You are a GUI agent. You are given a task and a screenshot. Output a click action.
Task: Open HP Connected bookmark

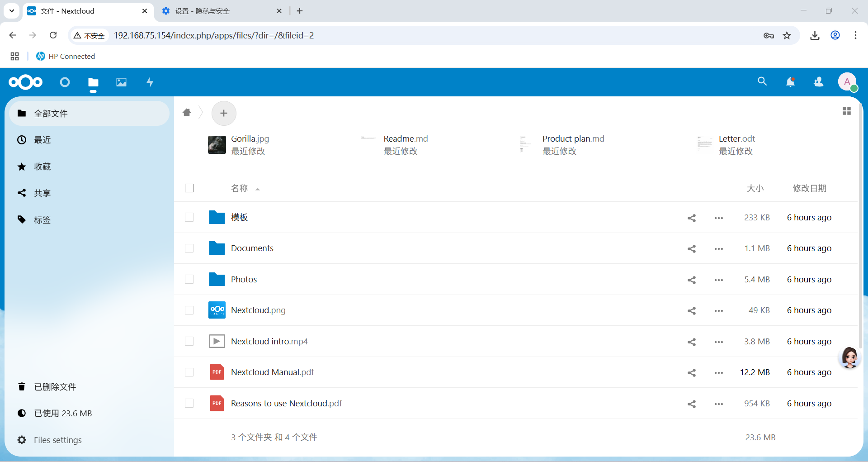click(x=66, y=56)
